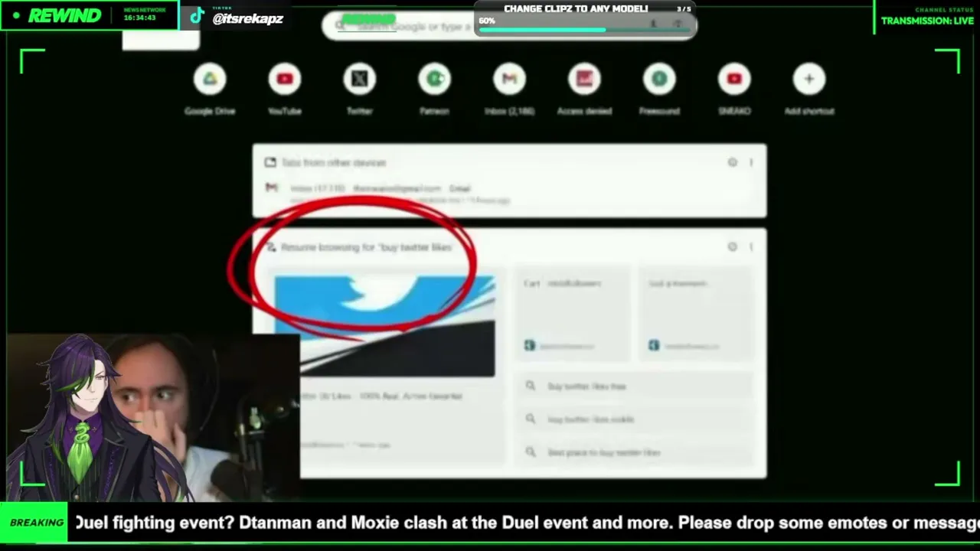The image size is (980, 551).
Task: Click the Tabs from other devices heading
Action: (334, 162)
